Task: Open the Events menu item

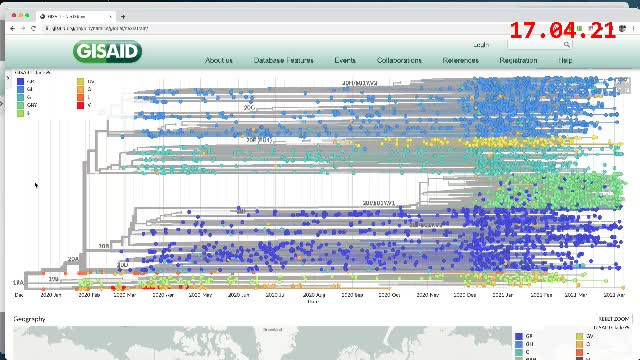Action: pyautogui.click(x=345, y=60)
